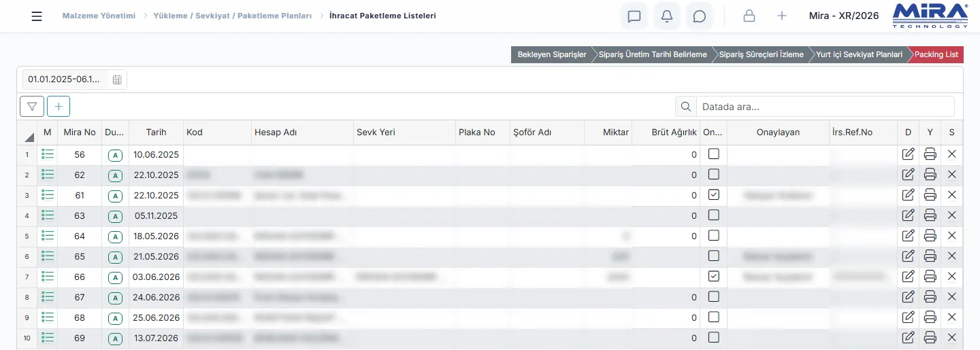980x350 pixels.
Task: Open the chat bubble icon
Action: click(x=700, y=16)
